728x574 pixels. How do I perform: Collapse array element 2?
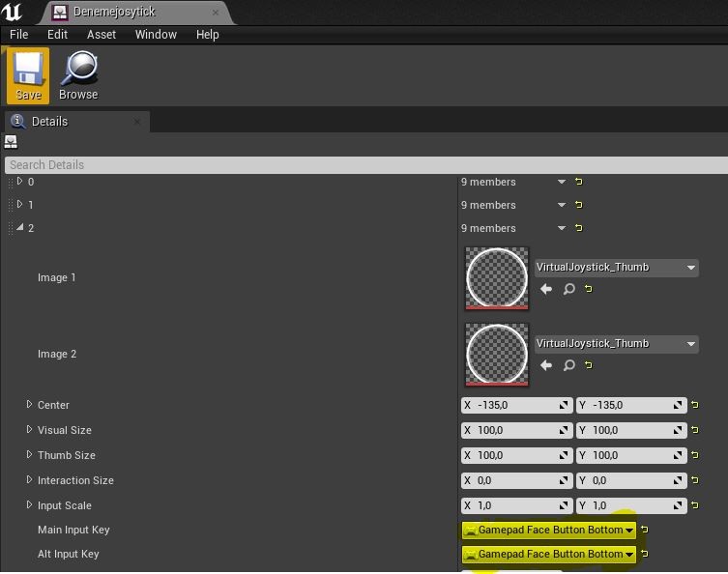coord(19,227)
